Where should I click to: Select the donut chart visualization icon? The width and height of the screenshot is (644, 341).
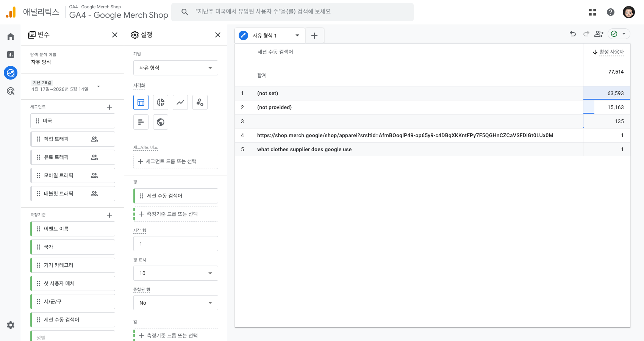[161, 102]
